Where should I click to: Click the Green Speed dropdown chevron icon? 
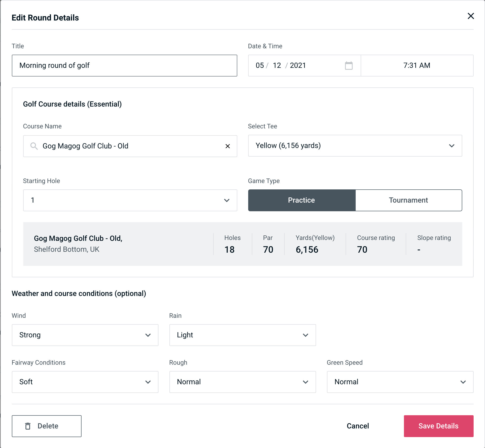point(463,381)
